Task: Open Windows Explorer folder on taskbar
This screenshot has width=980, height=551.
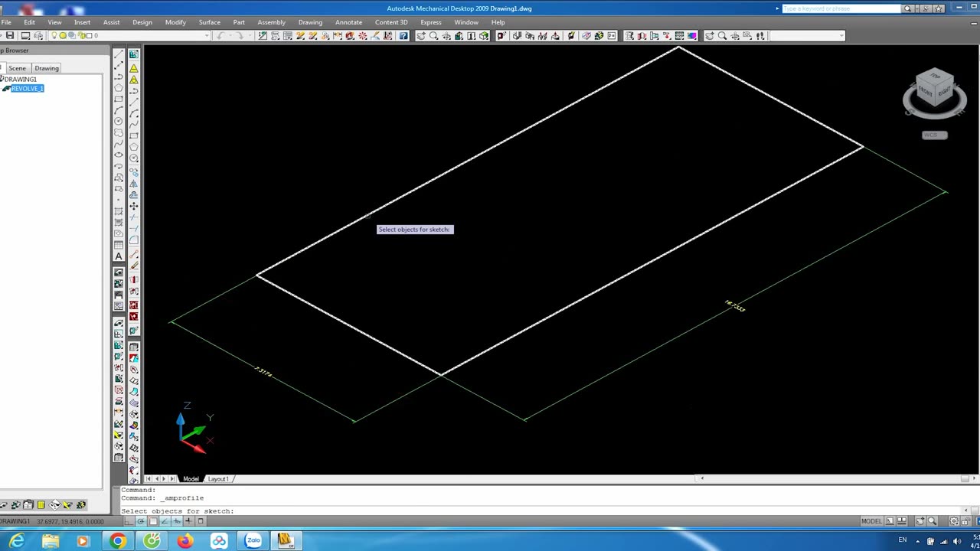Action: tap(50, 541)
